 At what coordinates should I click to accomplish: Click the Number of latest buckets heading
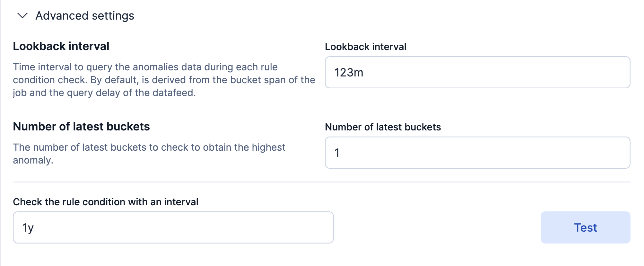coord(81,127)
